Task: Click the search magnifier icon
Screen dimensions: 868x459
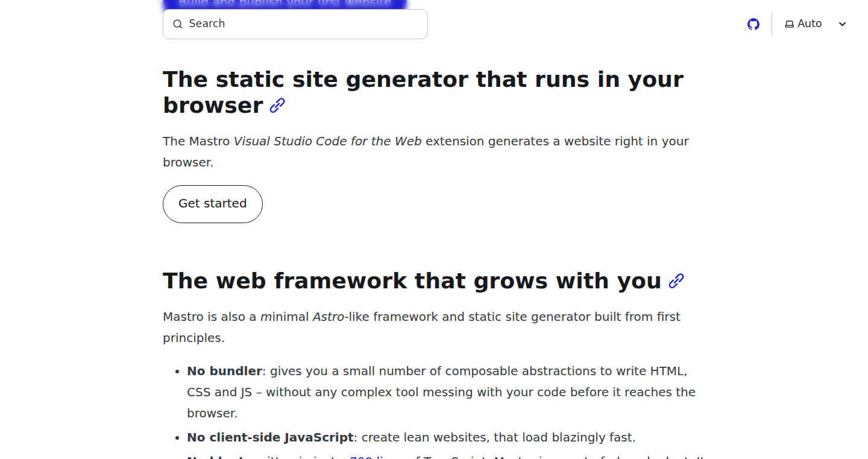Action: [x=177, y=24]
